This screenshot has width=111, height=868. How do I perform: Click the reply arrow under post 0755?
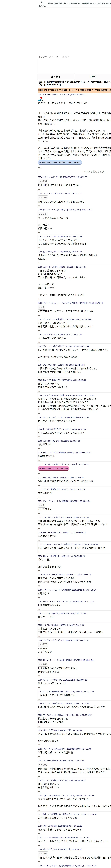pyautogui.click(x=39, y=206)
